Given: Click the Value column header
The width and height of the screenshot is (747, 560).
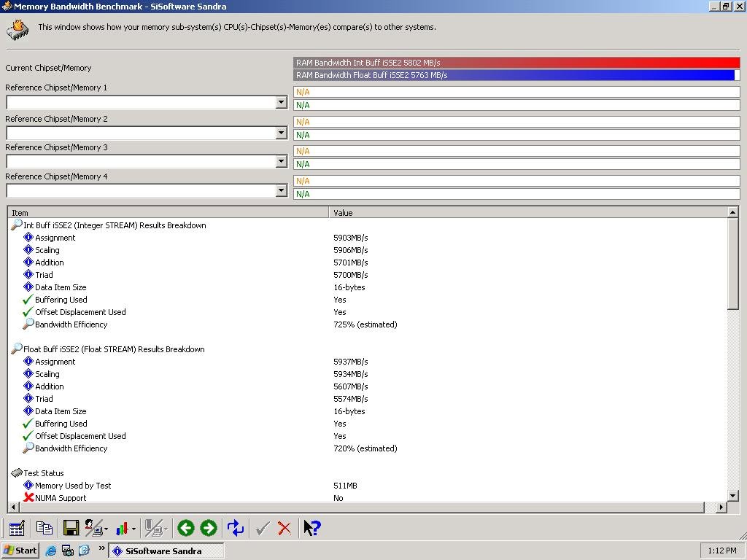Looking at the screenshot, I should [x=528, y=212].
